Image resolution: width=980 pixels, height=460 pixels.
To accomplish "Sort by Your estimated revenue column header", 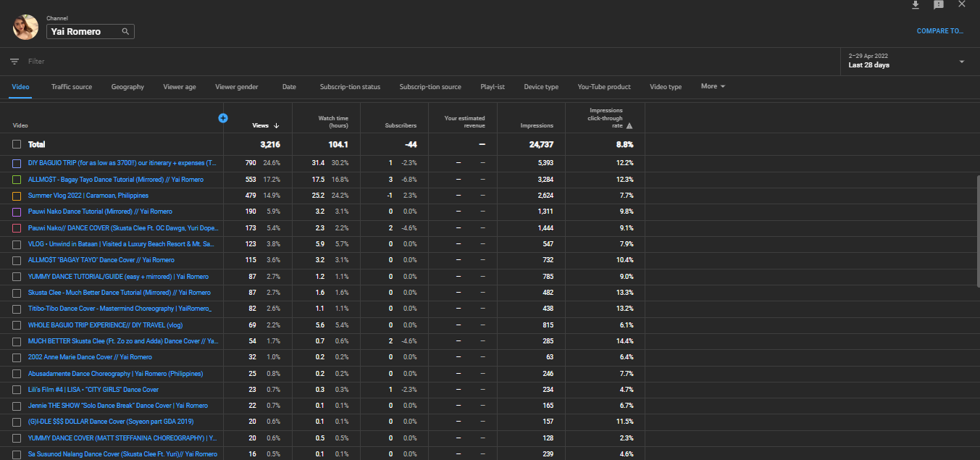I will [465, 122].
